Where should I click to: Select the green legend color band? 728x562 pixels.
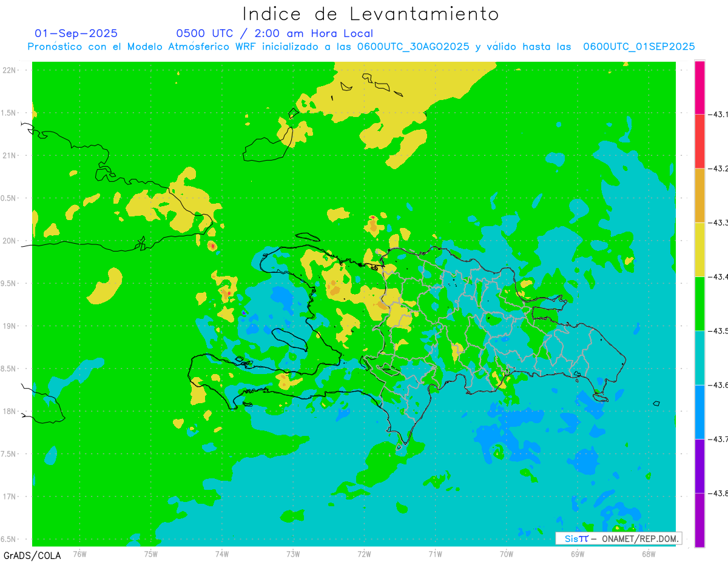(x=699, y=303)
